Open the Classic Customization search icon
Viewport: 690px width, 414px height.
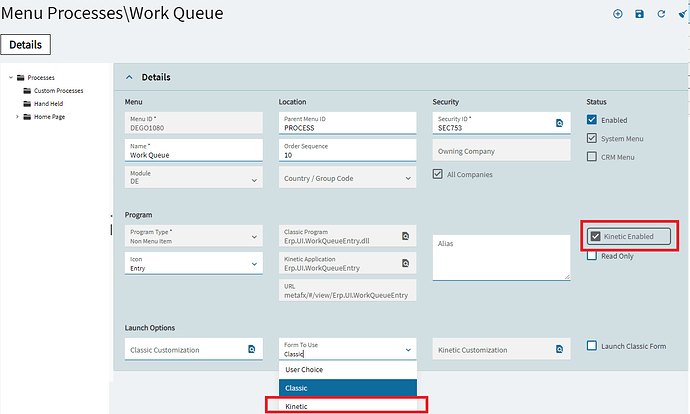click(x=253, y=349)
